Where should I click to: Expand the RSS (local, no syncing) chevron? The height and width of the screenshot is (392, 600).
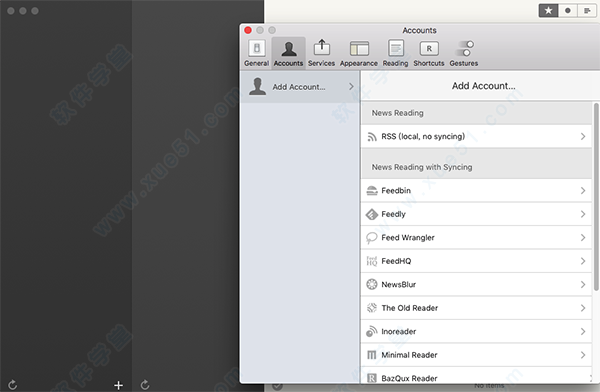583,137
